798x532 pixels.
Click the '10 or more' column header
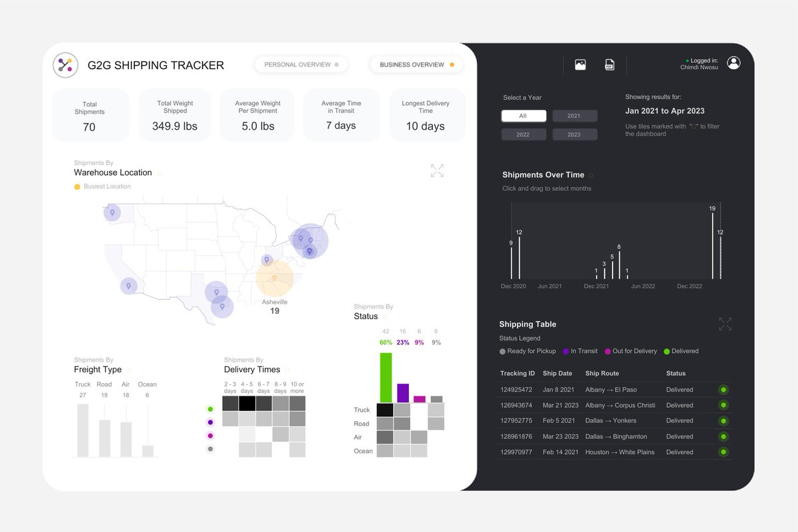[297, 387]
